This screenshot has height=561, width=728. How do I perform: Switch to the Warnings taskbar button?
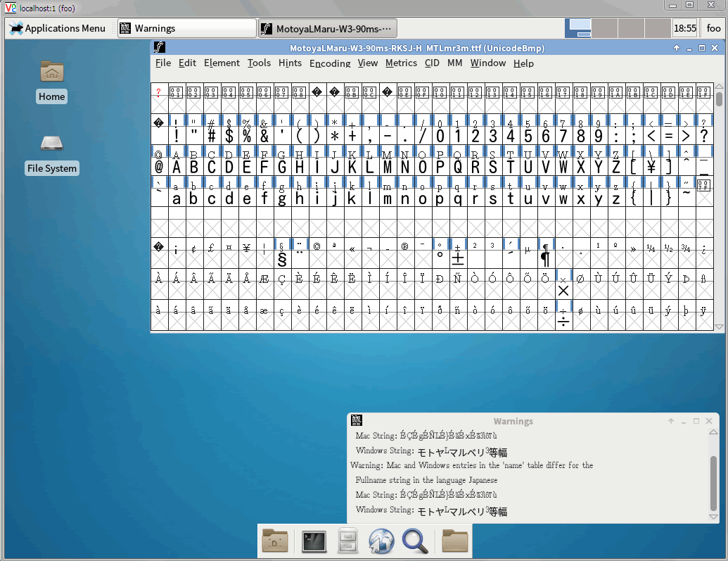(187, 28)
